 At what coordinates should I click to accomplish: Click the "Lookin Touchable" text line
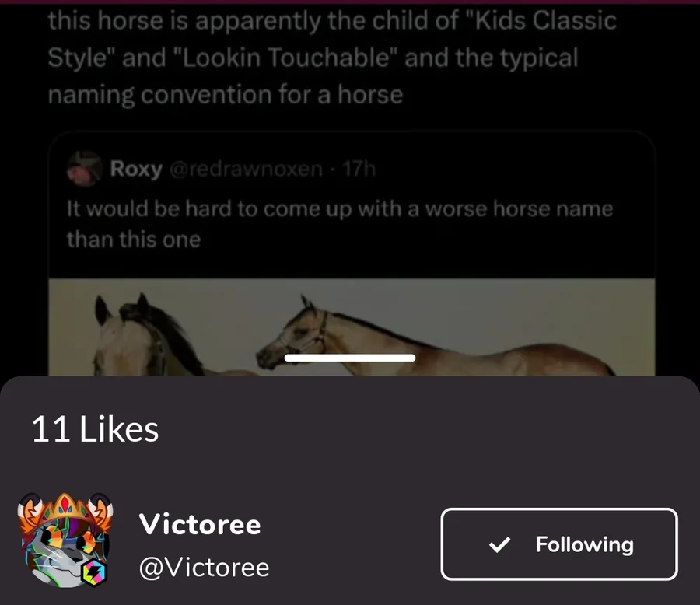click(x=285, y=58)
